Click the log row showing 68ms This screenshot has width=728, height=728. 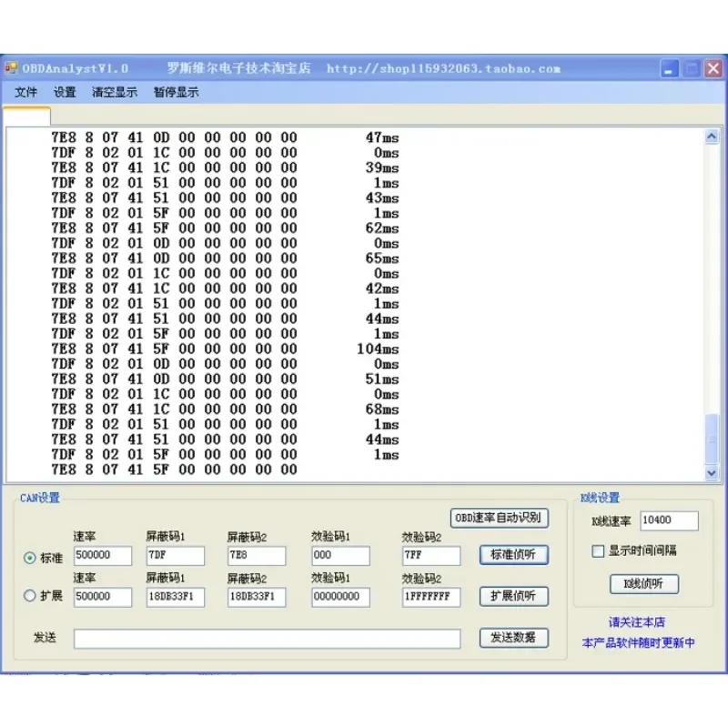pos(225,409)
